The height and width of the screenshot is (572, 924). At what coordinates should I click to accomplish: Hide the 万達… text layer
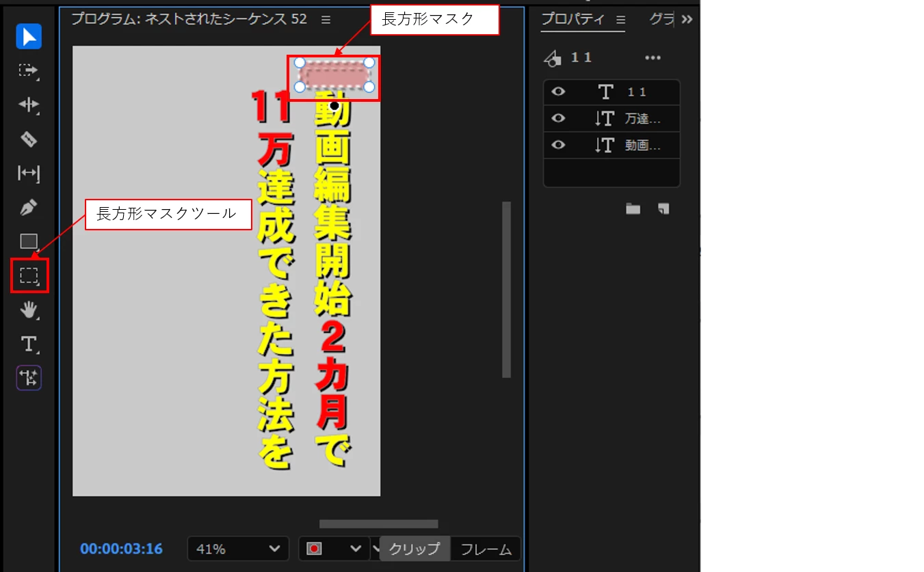coord(559,118)
